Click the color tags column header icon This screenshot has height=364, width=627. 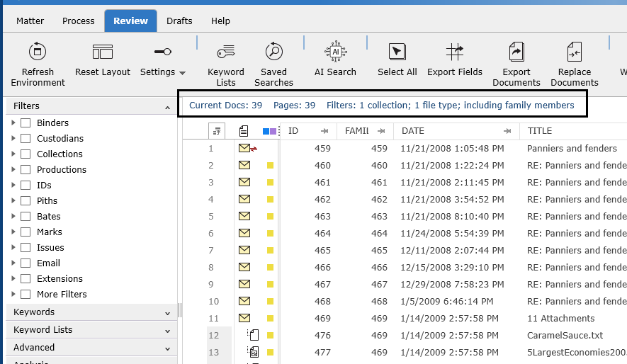(269, 131)
